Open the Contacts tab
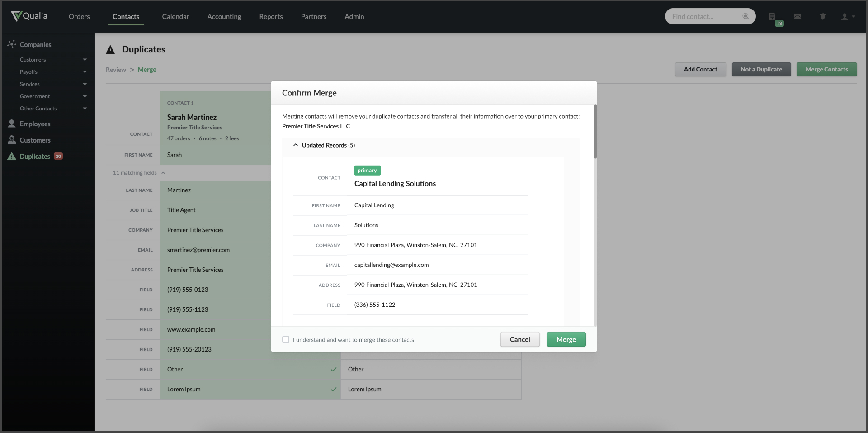The height and width of the screenshot is (433, 868). click(126, 17)
